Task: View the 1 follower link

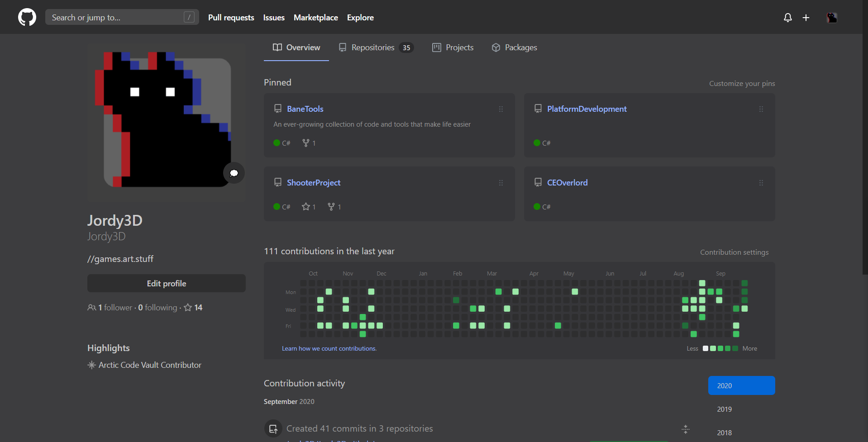Action: point(110,307)
